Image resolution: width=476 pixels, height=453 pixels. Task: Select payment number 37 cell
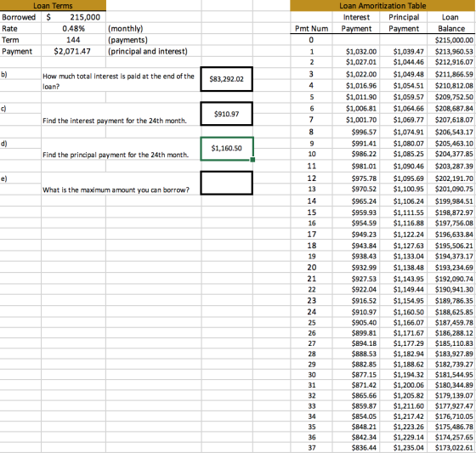point(311,448)
